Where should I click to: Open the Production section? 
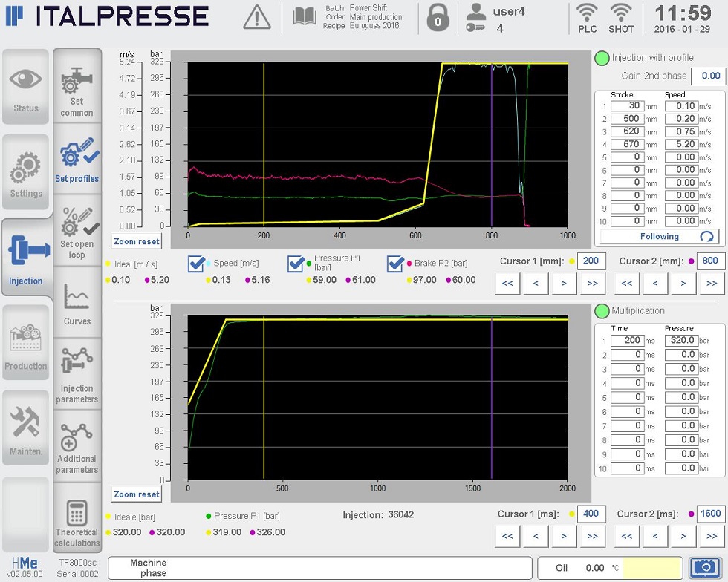click(25, 343)
